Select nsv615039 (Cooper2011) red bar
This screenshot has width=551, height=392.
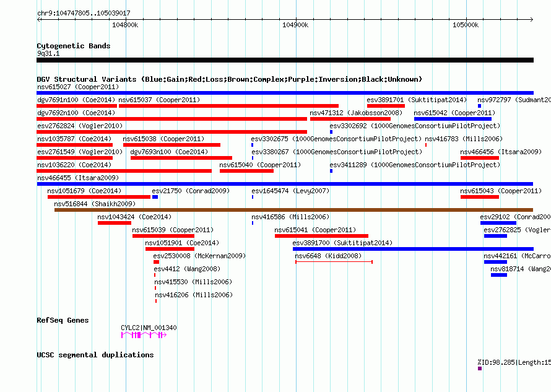coord(163,236)
